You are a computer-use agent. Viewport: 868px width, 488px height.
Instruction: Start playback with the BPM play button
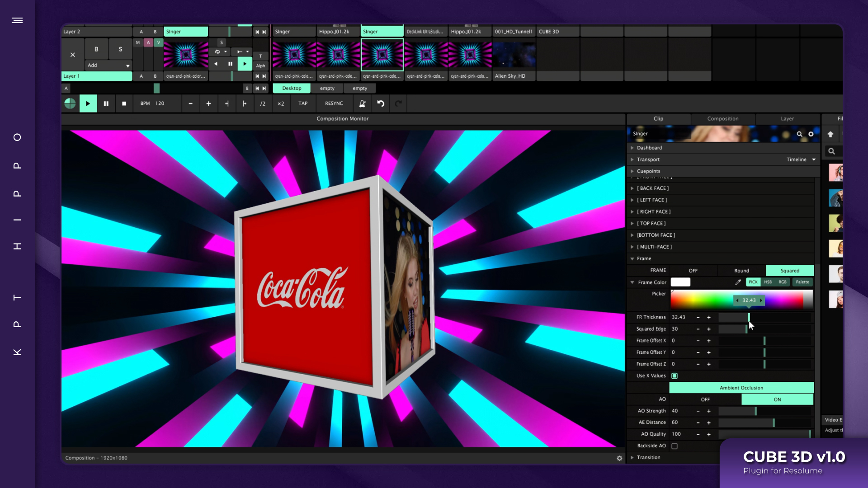point(88,103)
